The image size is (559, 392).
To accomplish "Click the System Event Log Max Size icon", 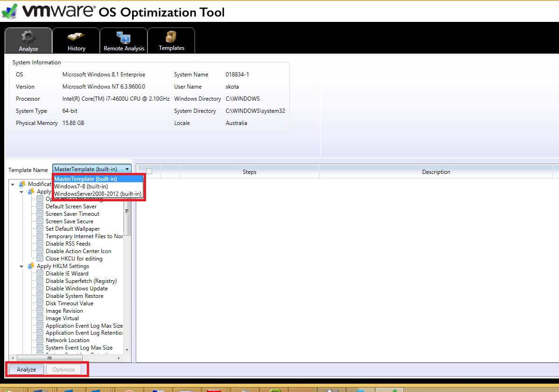I will (x=40, y=348).
